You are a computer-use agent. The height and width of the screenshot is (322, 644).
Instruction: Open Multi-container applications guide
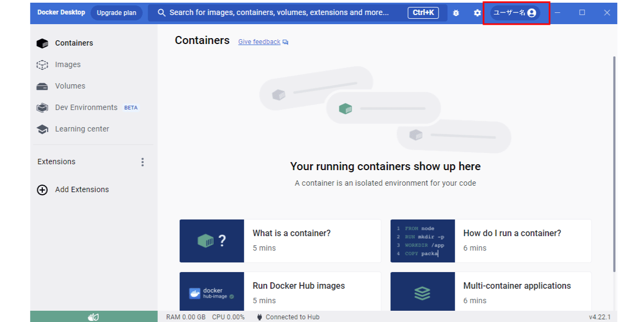tap(491, 291)
